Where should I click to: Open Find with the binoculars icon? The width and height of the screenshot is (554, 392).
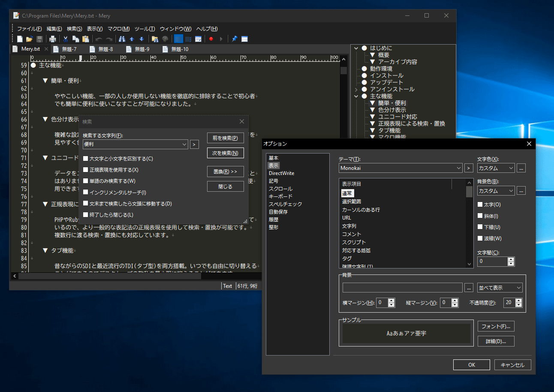(x=122, y=39)
